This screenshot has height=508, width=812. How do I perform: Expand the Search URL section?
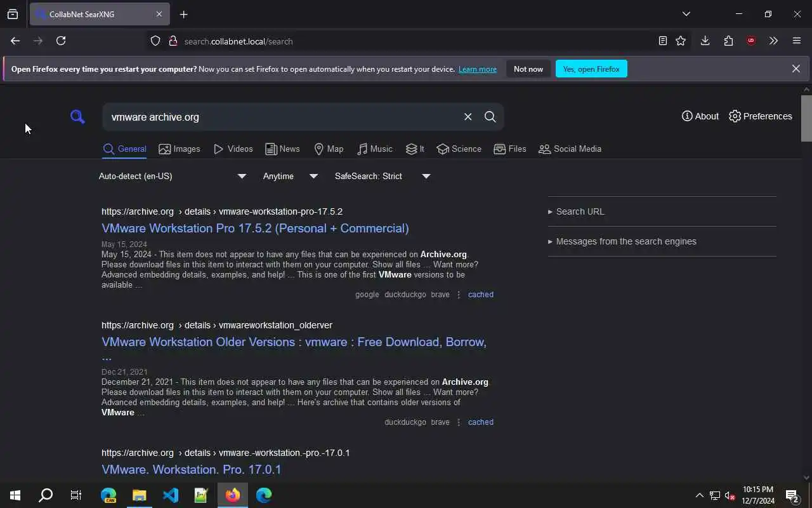[x=576, y=211]
